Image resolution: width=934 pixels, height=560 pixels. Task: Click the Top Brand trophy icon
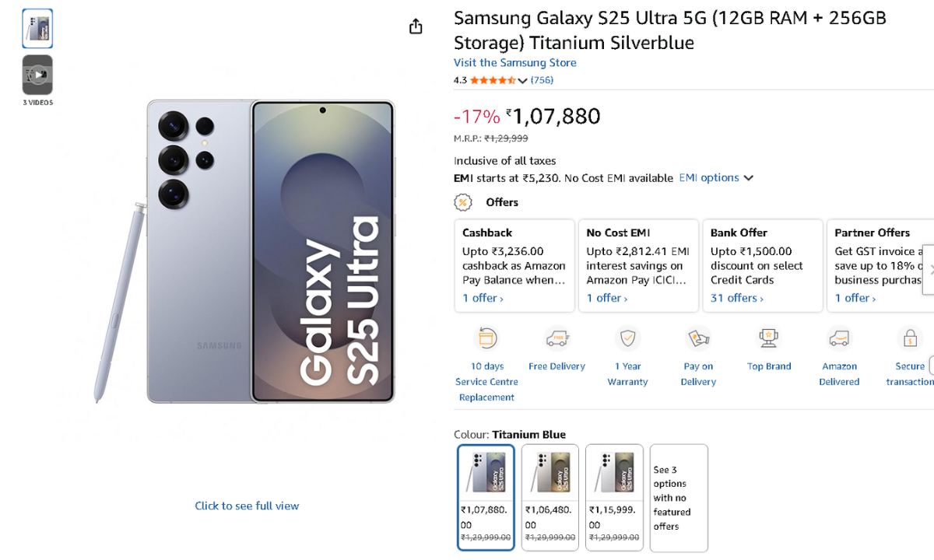click(769, 338)
